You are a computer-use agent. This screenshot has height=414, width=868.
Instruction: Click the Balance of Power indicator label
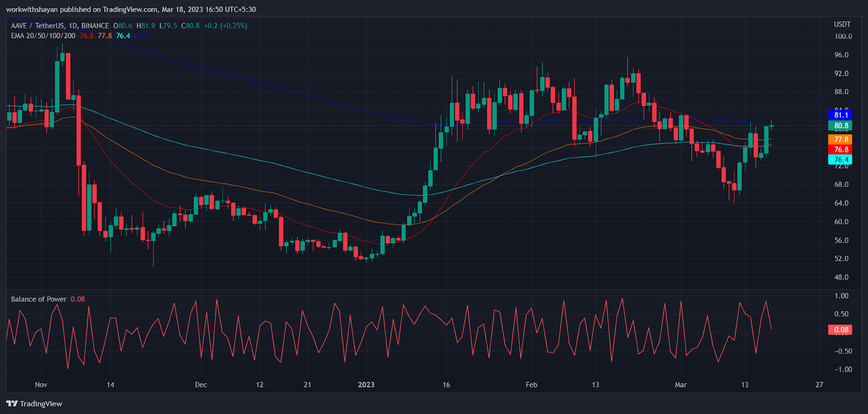[x=39, y=299]
